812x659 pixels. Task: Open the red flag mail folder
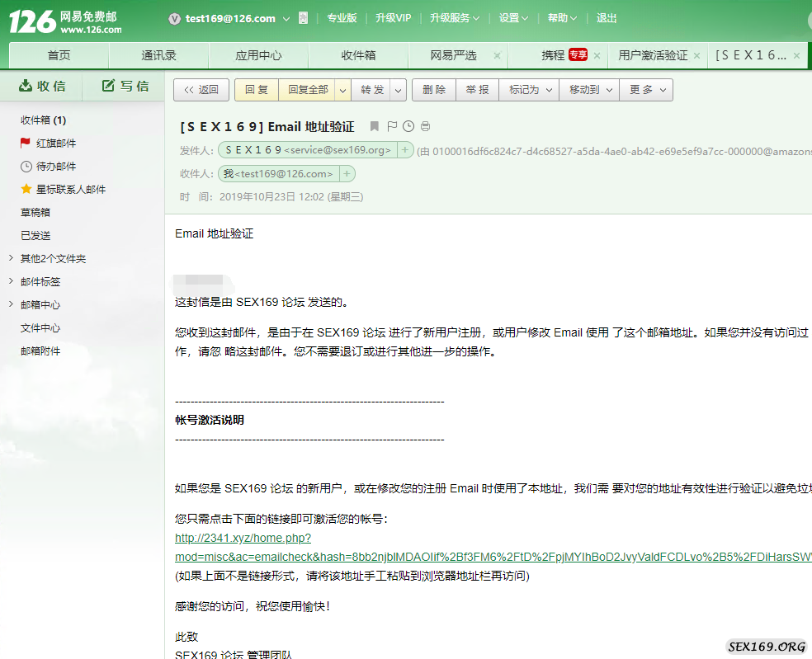tap(55, 143)
